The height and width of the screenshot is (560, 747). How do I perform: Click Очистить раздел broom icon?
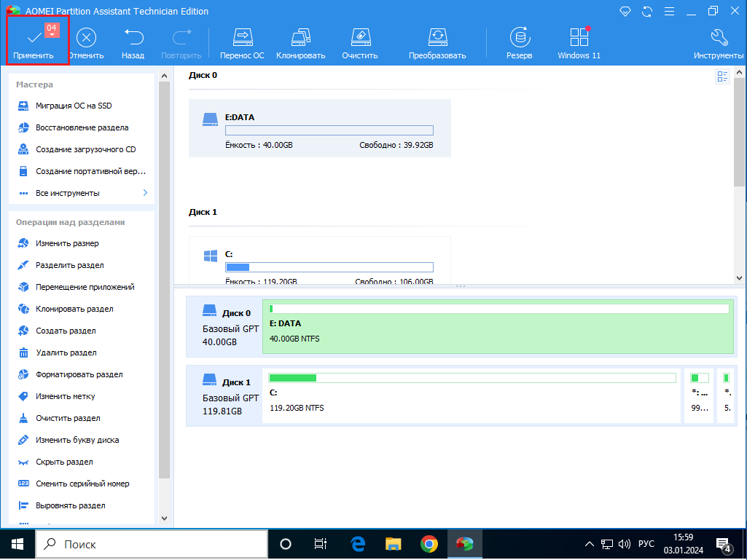click(x=23, y=418)
